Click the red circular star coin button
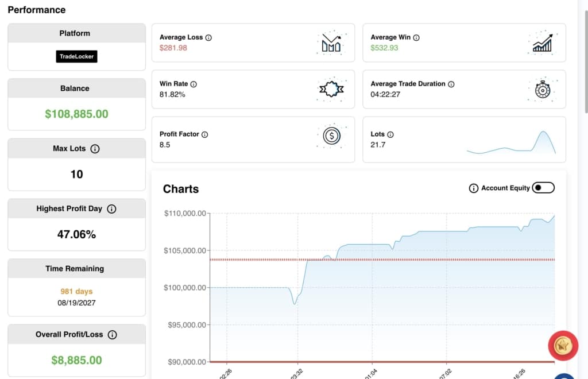The image size is (588, 379). coord(563,346)
